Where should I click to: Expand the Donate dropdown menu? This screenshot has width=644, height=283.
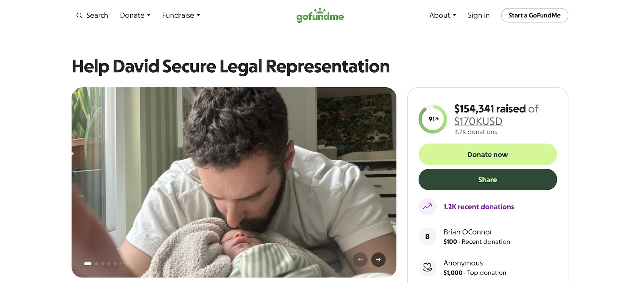(x=135, y=16)
